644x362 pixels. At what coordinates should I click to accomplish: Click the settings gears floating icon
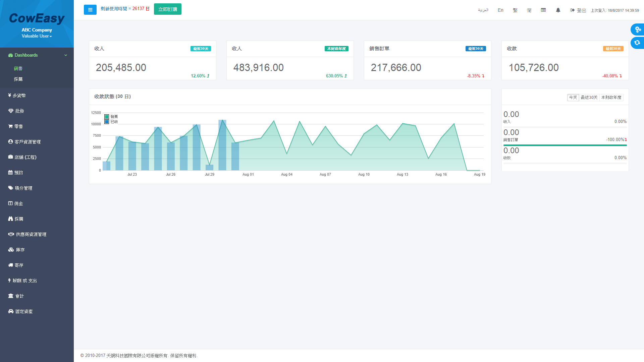point(637,29)
